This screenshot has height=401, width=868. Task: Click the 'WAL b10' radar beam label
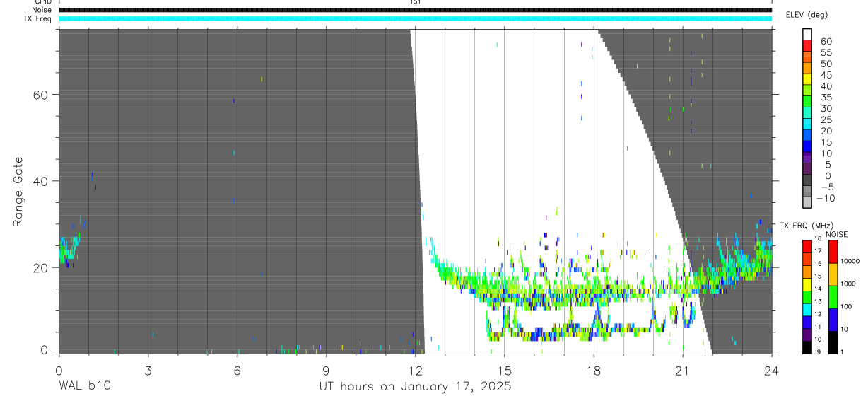(x=84, y=387)
